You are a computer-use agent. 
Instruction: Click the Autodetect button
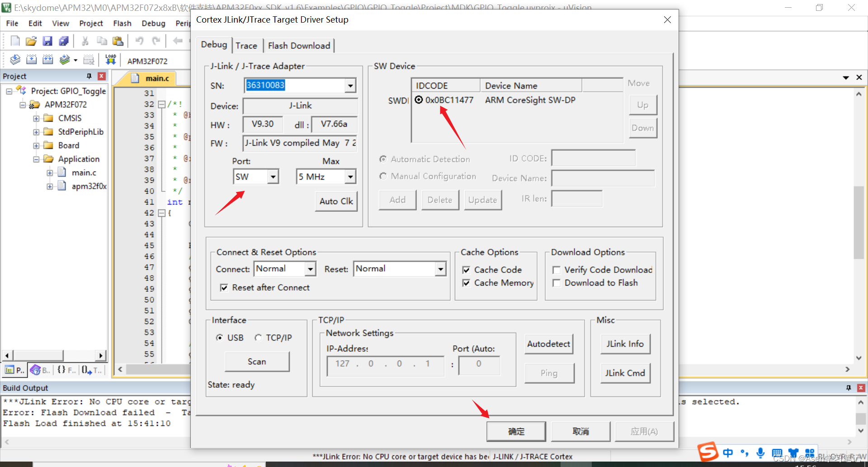[x=549, y=344]
